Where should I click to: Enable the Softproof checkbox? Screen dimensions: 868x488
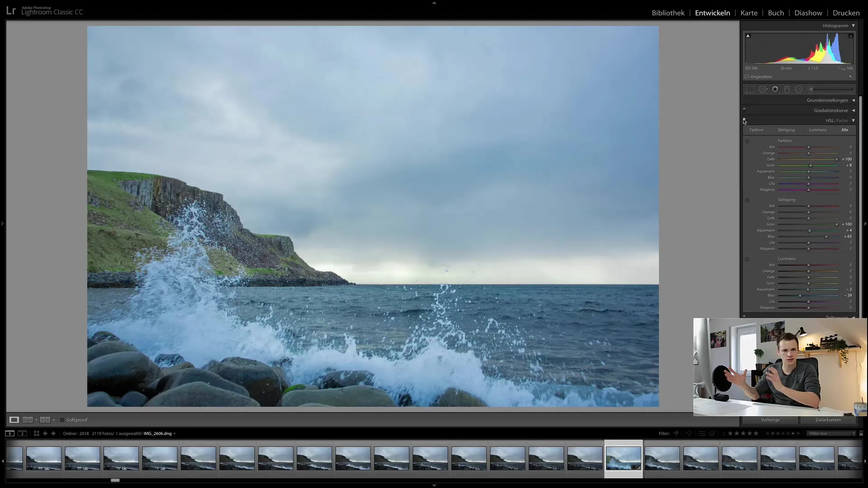[x=62, y=420]
